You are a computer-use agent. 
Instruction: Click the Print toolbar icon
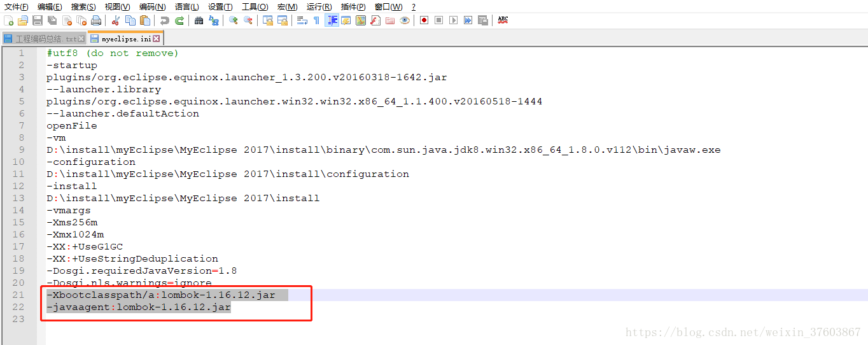coord(95,20)
